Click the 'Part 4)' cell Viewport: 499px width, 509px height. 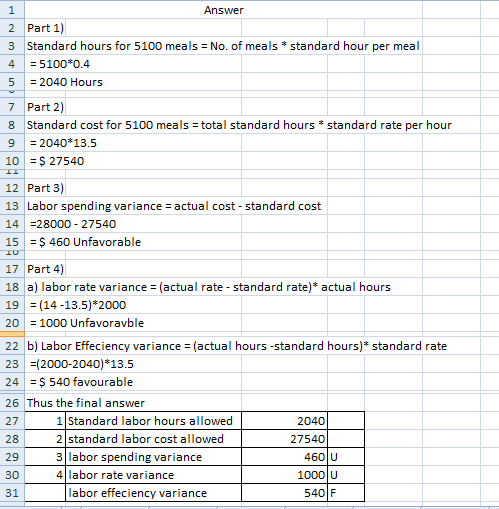pyautogui.click(x=45, y=269)
